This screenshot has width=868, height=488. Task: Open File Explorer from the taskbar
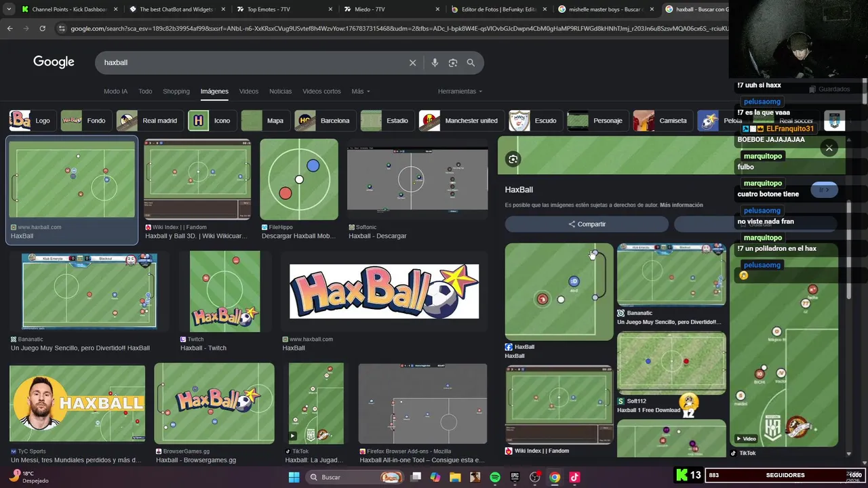point(455,477)
